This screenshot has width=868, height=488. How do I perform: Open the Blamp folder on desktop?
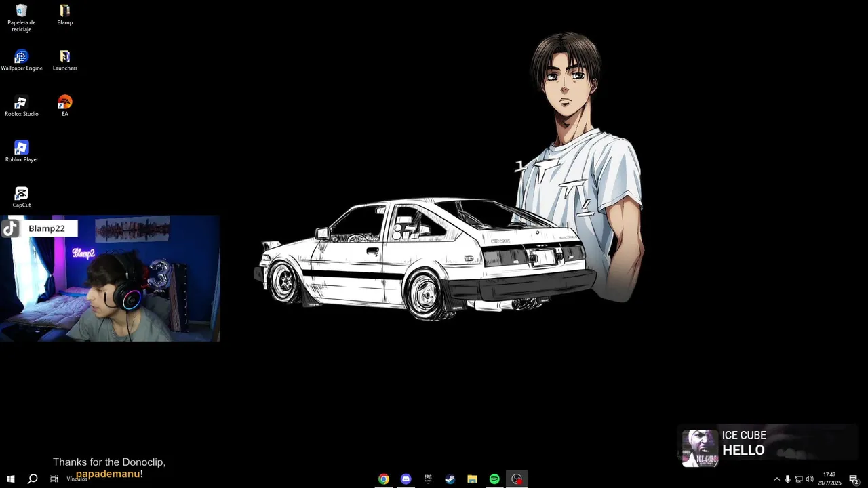tap(64, 15)
